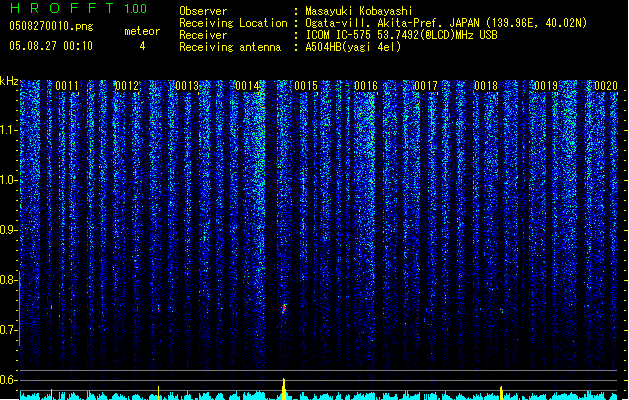Click the kHz axis unit label

click(x=9, y=81)
